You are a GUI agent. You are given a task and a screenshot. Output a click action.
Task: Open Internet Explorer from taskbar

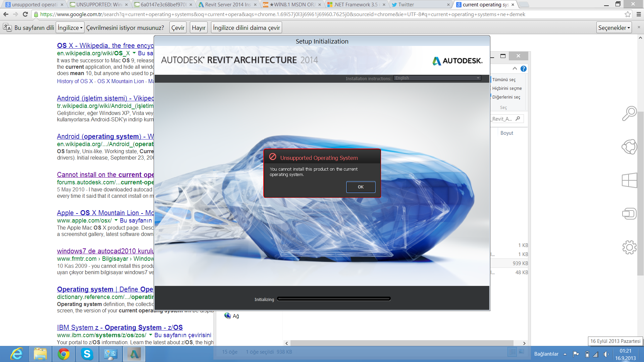click(17, 354)
